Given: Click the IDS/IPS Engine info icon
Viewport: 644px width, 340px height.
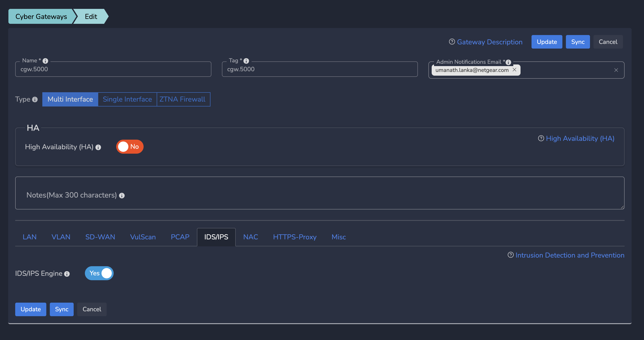Looking at the screenshot, I should 67,274.
